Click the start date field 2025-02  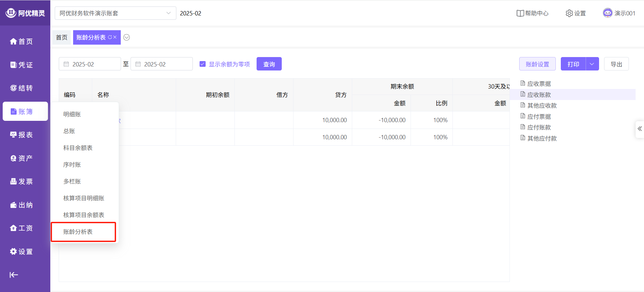[x=90, y=64]
